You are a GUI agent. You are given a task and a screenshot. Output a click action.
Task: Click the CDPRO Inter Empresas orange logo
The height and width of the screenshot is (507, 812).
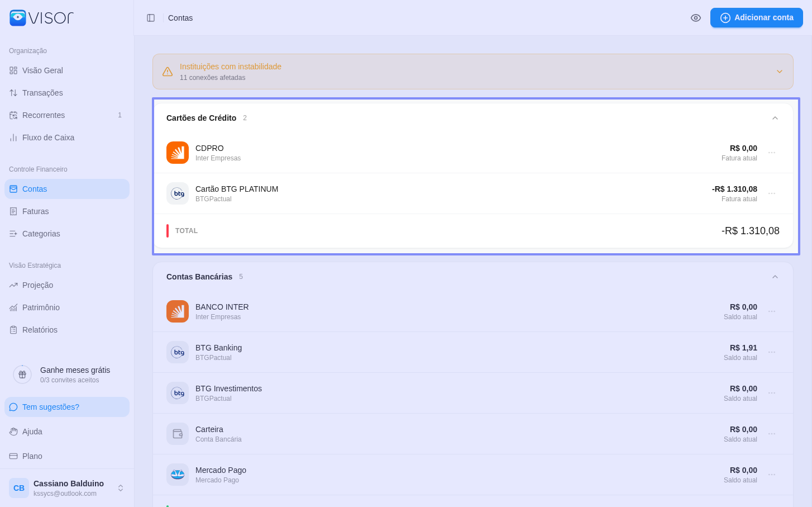tap(178, 153)
